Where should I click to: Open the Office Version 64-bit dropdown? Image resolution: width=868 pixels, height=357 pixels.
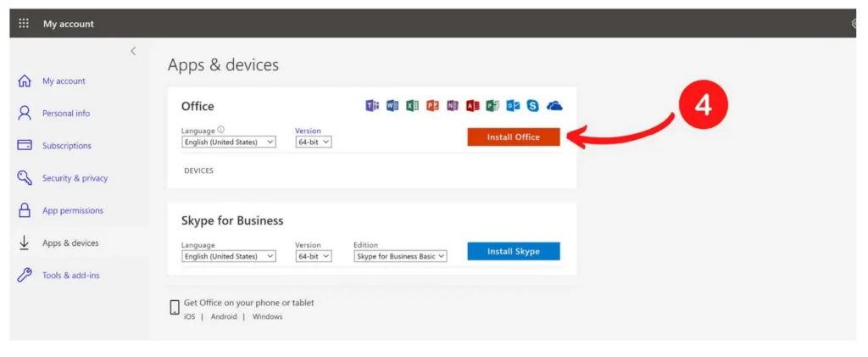coord(314,142)
